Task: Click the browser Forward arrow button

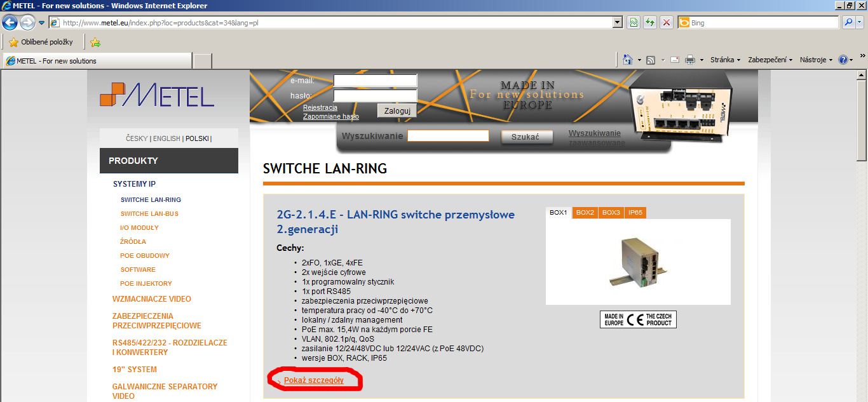Action: click(27, 22)
